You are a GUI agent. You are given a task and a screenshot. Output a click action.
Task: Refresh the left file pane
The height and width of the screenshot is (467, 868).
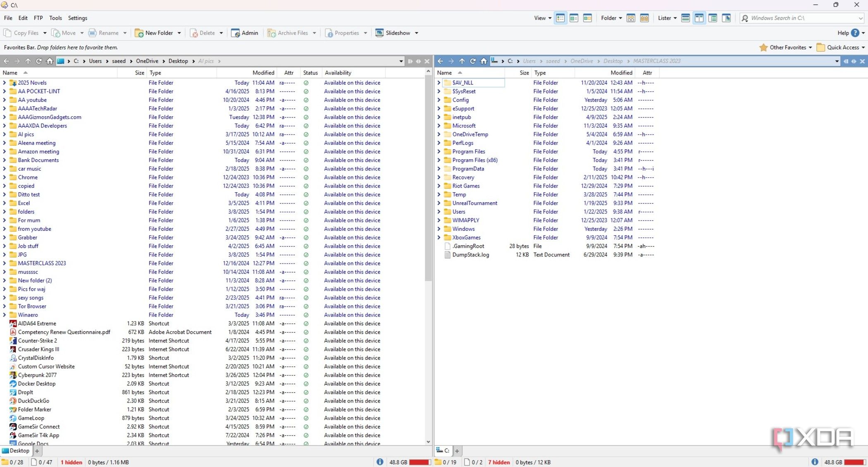[38, 61]
